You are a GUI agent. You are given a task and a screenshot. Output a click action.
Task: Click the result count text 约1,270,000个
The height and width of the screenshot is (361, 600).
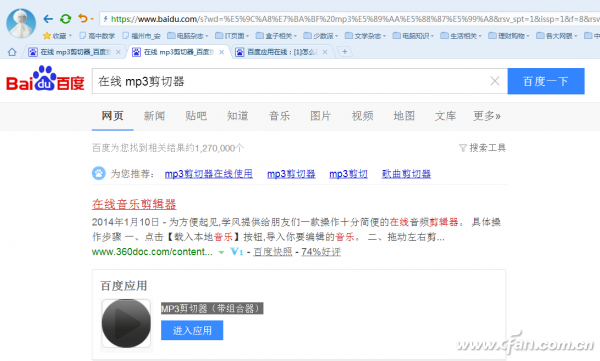click(x=215, y=148)
